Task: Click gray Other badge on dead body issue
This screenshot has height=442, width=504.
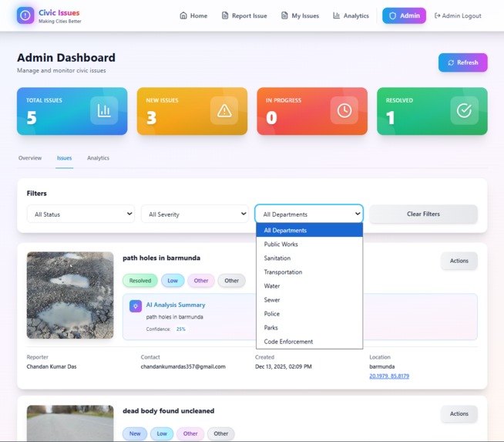Action: tap(221, 434)
